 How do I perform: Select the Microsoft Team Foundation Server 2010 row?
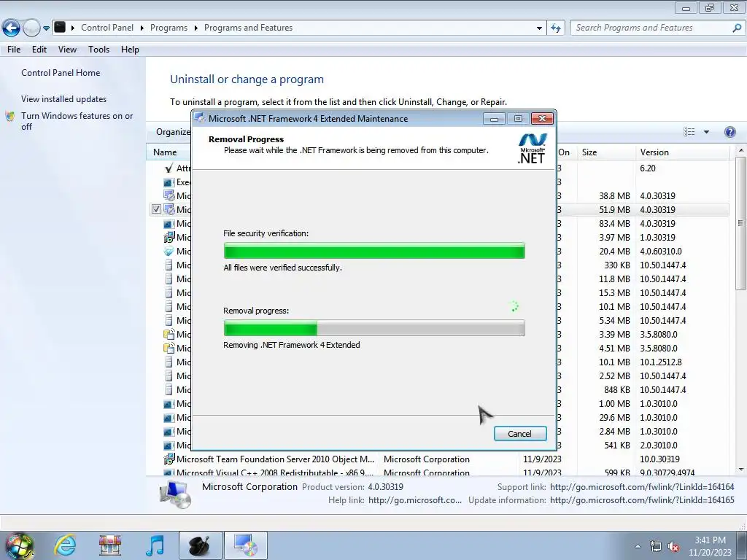click(438, 459)
